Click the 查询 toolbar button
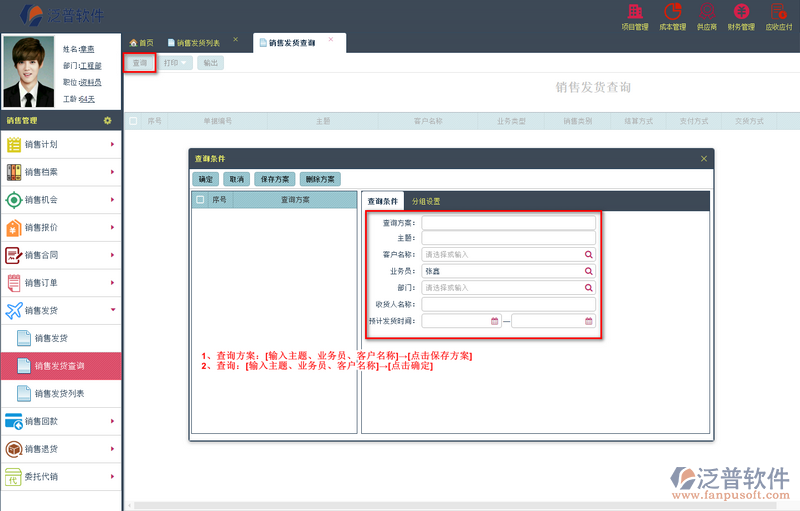This screenshot has height=511, width=800. coord(139,63)
